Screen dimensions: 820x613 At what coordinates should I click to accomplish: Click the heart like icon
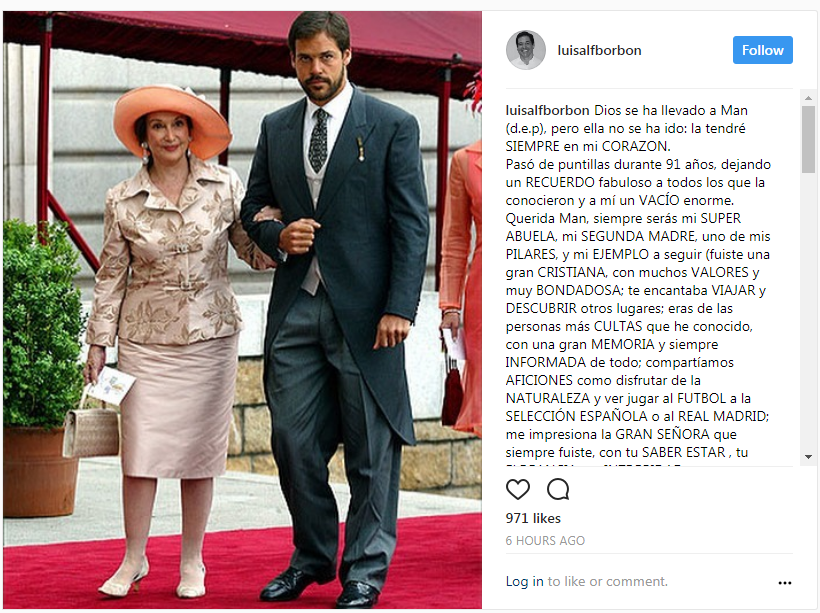518,490
